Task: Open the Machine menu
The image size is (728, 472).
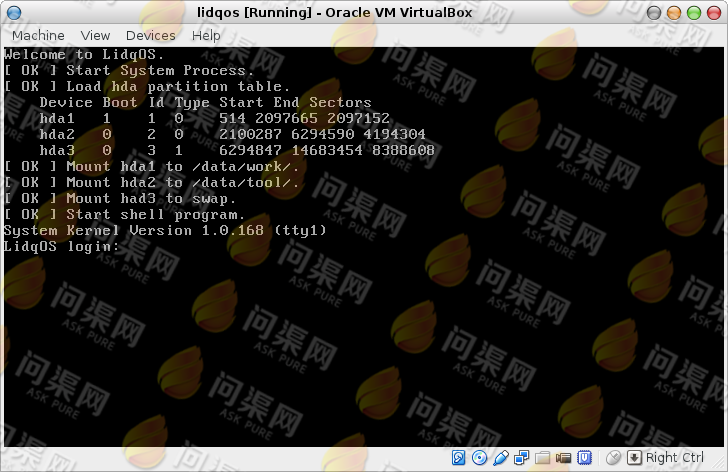Action: click(x=38, y=35)
